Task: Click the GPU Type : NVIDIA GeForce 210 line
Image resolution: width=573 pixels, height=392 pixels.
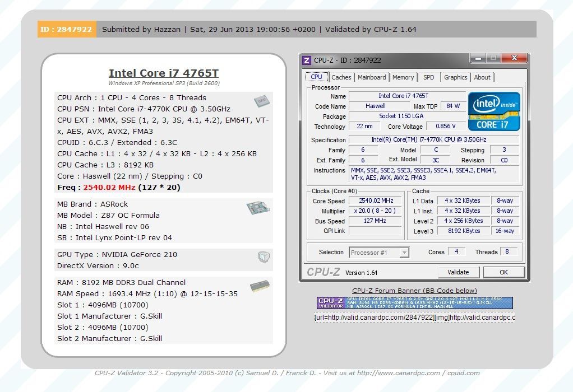Action: click(117, 254)
